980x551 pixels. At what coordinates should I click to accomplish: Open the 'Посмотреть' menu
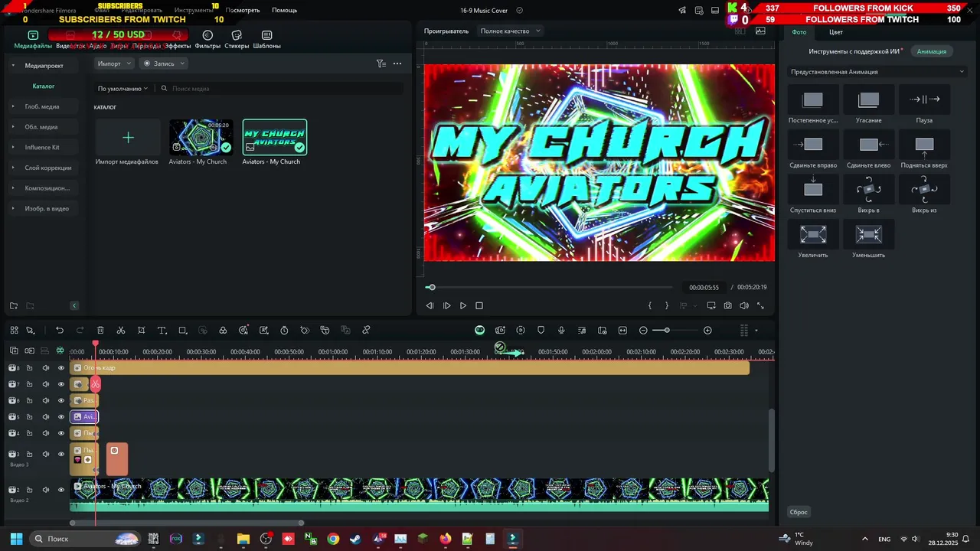coord(243,10)
